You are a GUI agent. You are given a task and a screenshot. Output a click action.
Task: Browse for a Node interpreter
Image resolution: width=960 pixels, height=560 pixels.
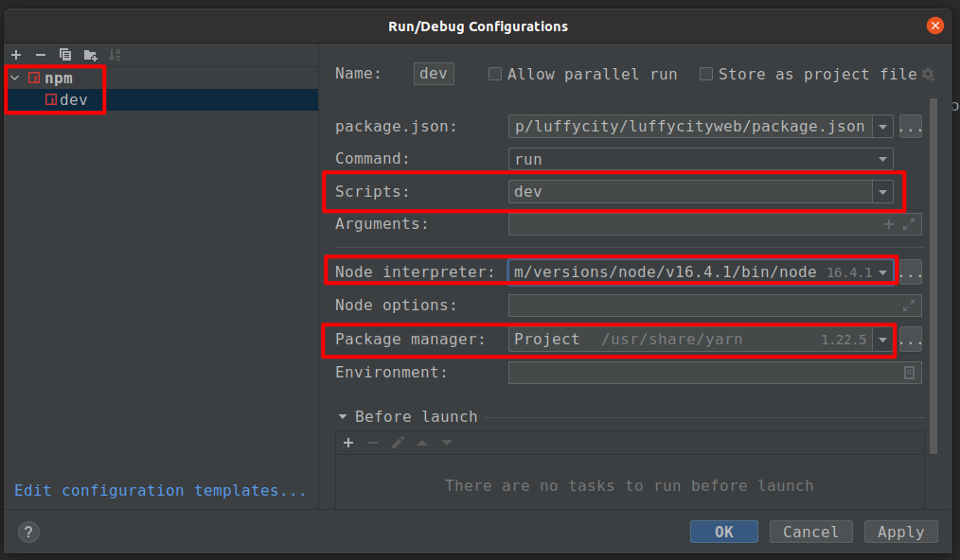coord(911,272)
